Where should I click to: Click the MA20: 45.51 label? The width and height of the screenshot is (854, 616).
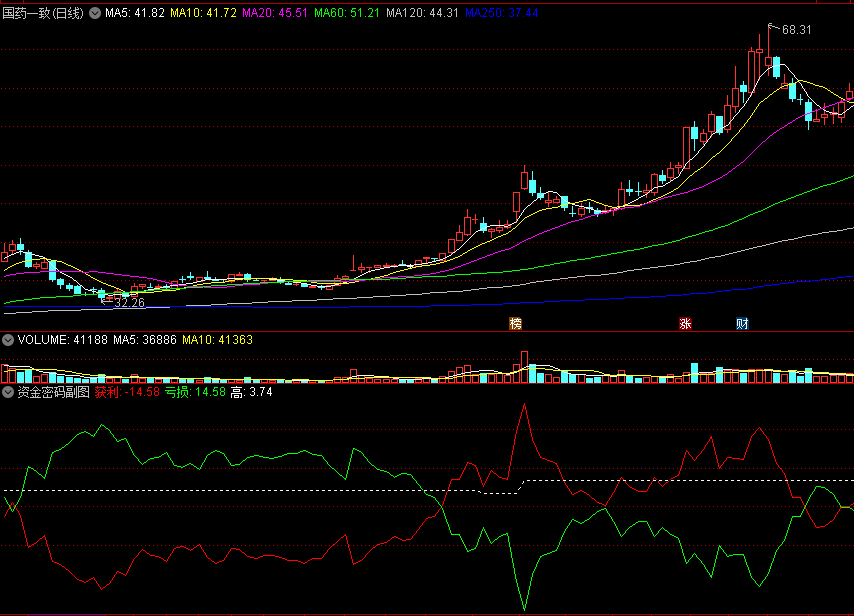[x=275, y=13]
